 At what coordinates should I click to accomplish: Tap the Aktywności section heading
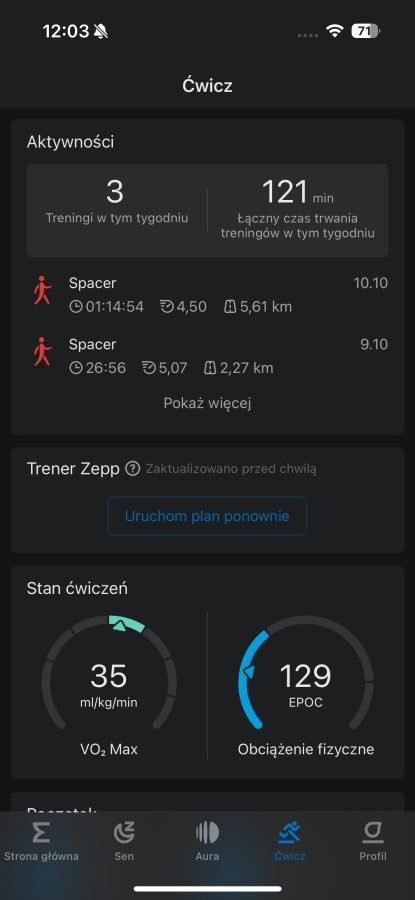(70, 142)
